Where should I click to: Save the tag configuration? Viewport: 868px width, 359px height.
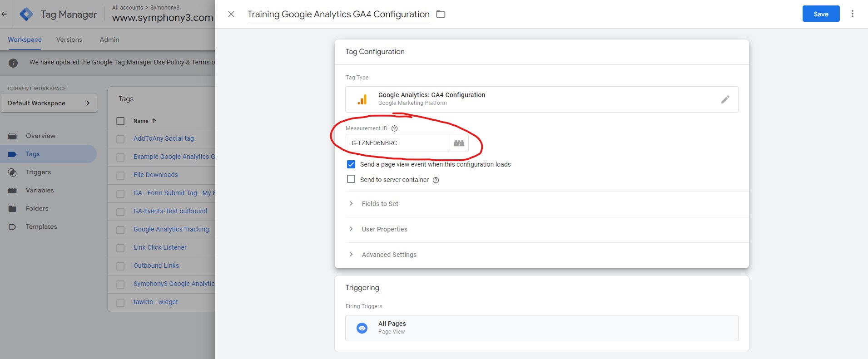(821, 14)
